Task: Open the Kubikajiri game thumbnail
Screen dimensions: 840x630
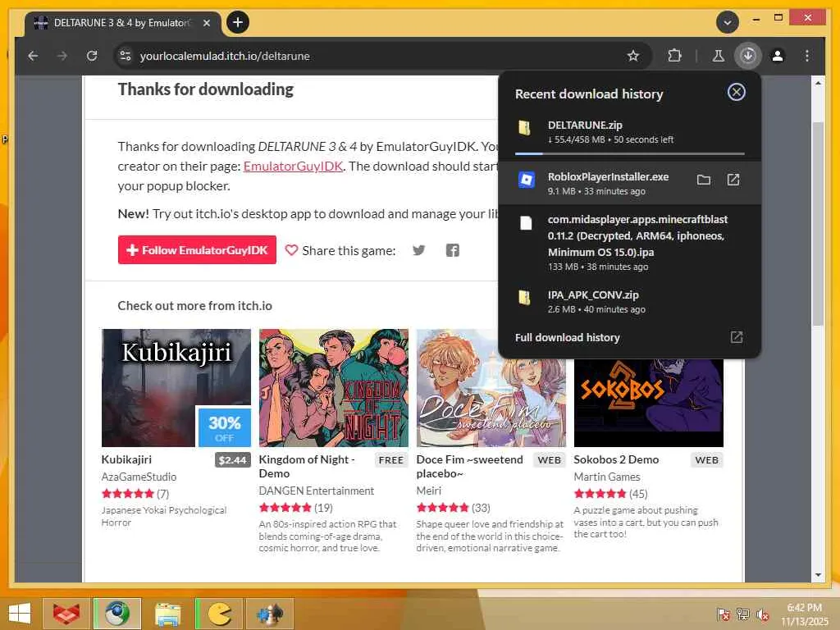Action: click(x=176, y=388)
